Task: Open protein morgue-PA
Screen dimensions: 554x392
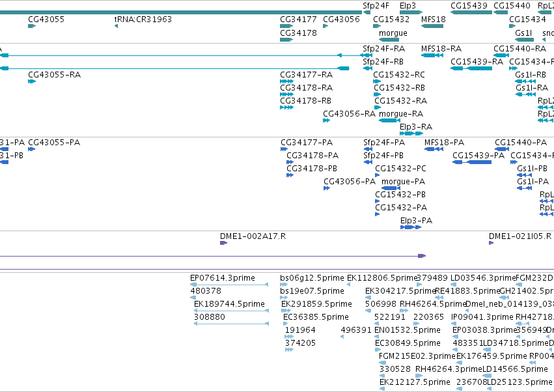Action: [x=404, y=182]
